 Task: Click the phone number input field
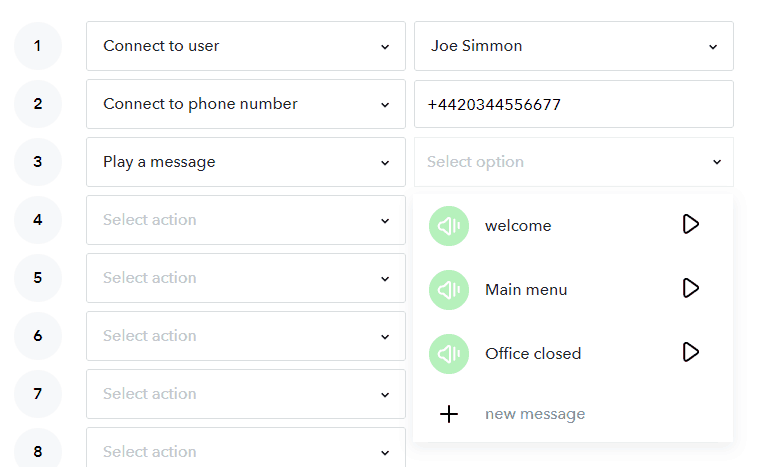point(573,104)
